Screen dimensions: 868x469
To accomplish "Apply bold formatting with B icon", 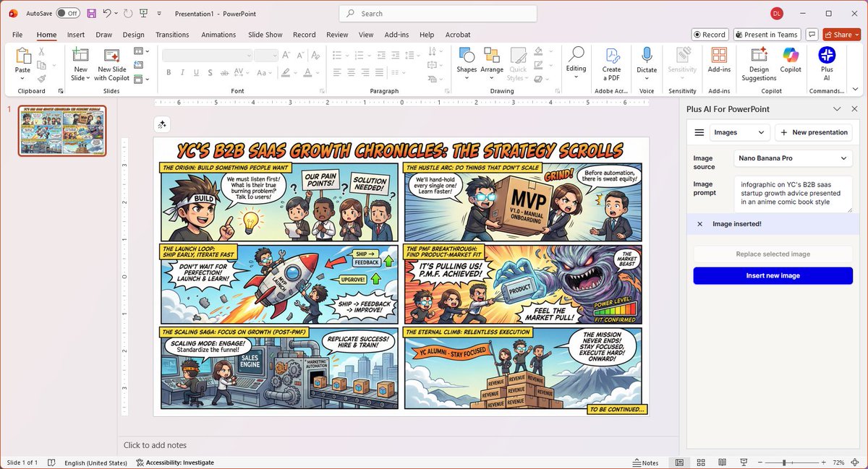I will click(169, 72).
